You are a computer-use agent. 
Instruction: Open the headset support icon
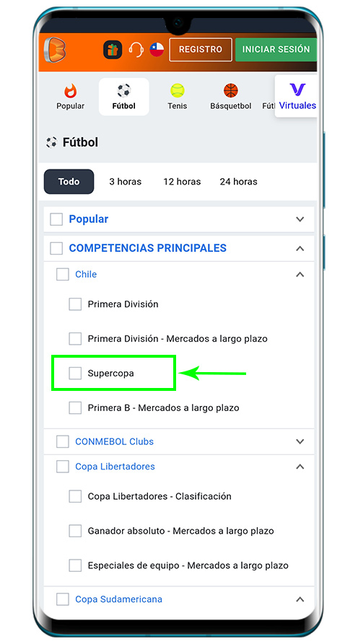click(x=136, y=50)
